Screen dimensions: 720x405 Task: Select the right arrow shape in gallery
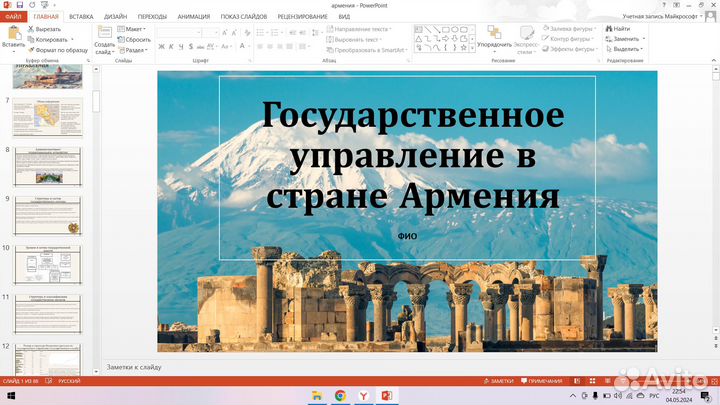445,39
